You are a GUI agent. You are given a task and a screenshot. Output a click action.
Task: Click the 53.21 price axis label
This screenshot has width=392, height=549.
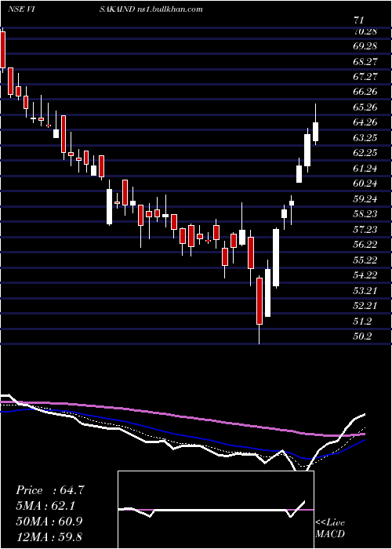point(365,290)
